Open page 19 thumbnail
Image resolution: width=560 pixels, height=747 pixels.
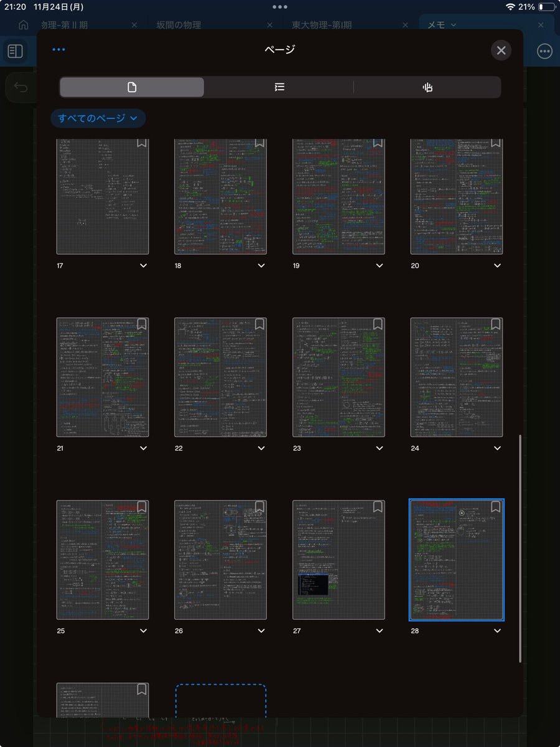[x=338, y=197]
